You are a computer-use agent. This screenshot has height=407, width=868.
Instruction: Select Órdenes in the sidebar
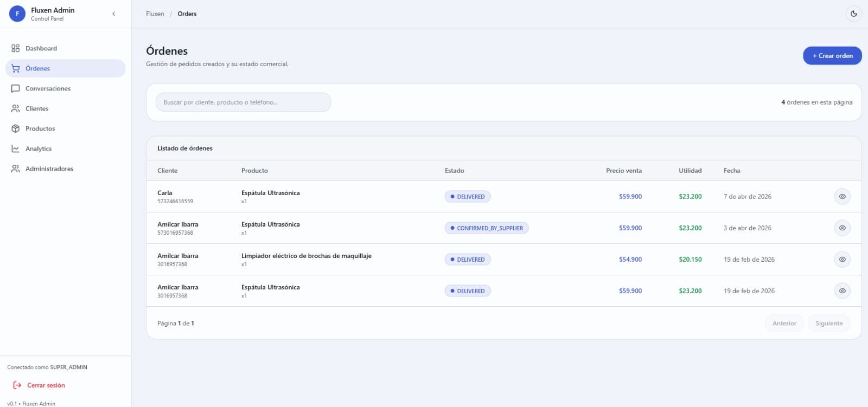pos(65,68)
